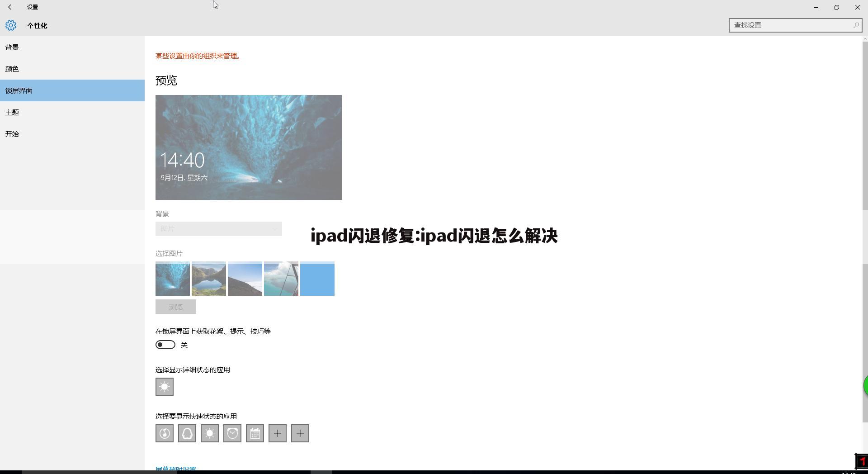This screenshot has width=868, height=474.
Task: Open the 主题 settings page
Action: [72, 112]
